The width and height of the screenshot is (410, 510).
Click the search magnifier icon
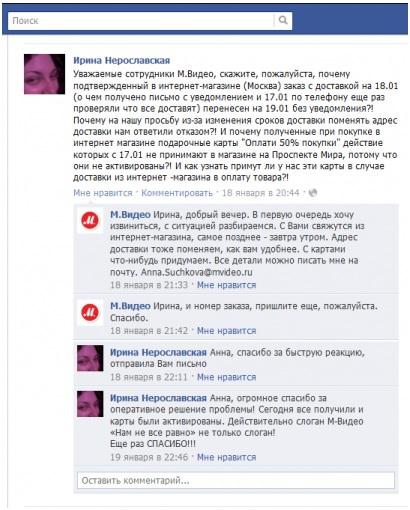(x=283, y=21)
